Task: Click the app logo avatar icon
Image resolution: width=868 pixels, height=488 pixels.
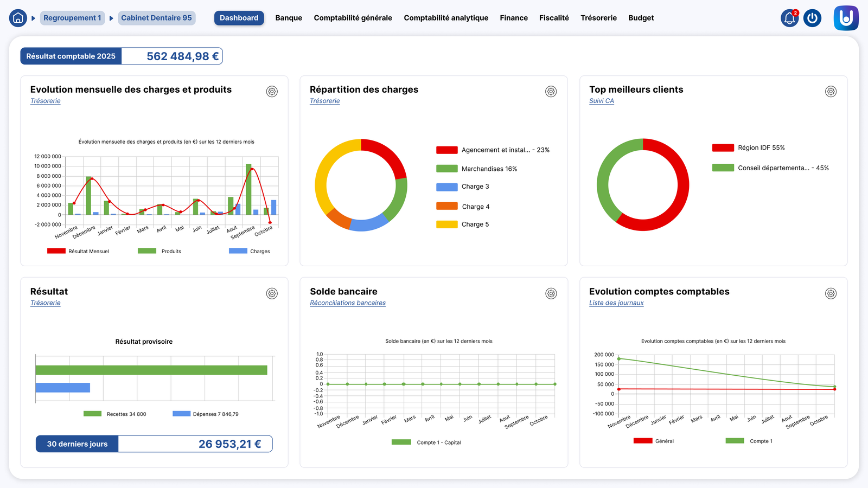Action: coord(846,18)
